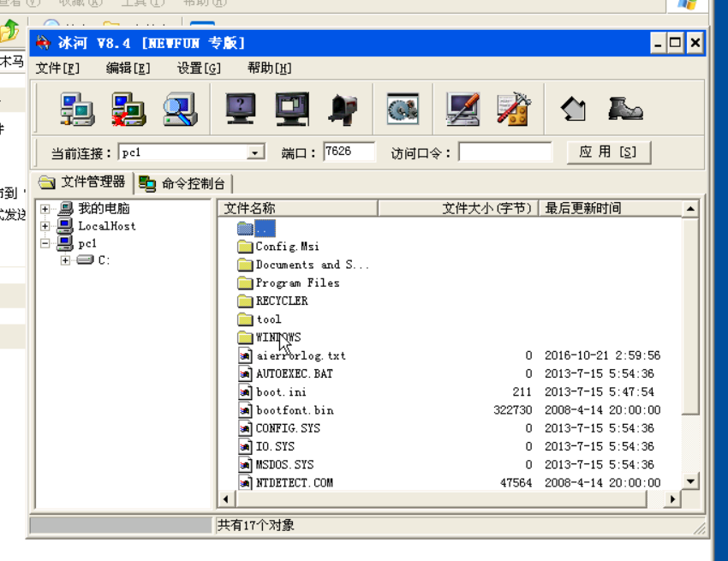Select the Program Files folder name
728x561 pixels.
[297, 283]
